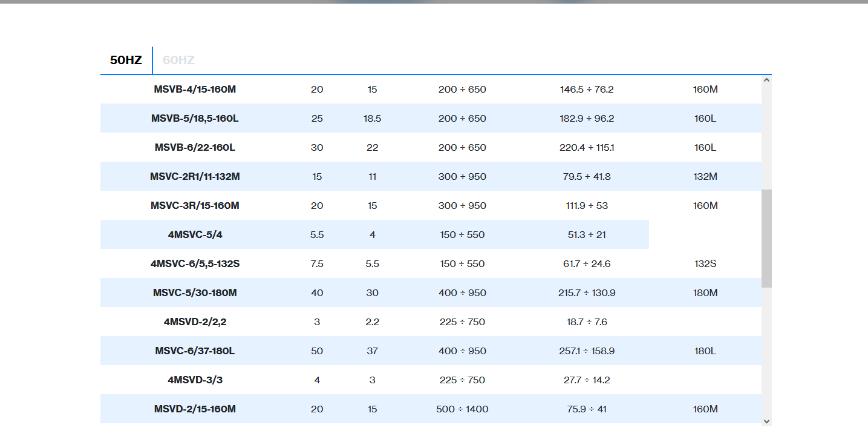868x439 pixels.
Task: Click the table's vertical scrollbar thumb
Action: 766,238
